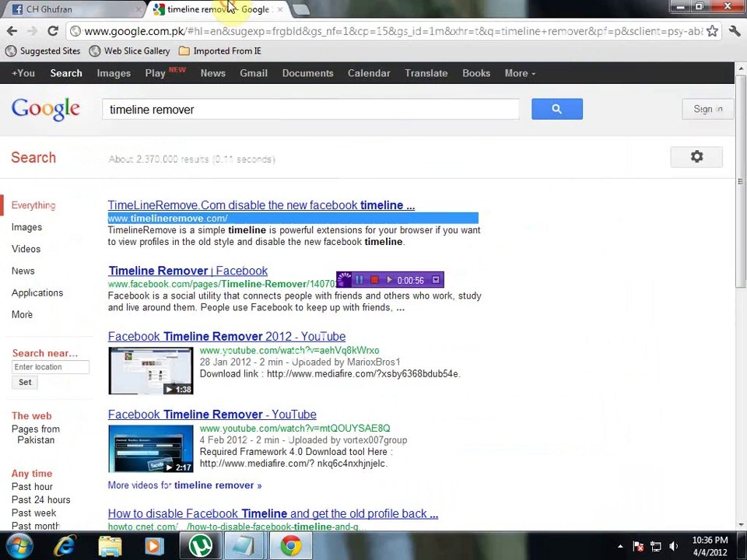
Task: Click the page vertical scrollbar thumb
Action: [x=740, y=181]
